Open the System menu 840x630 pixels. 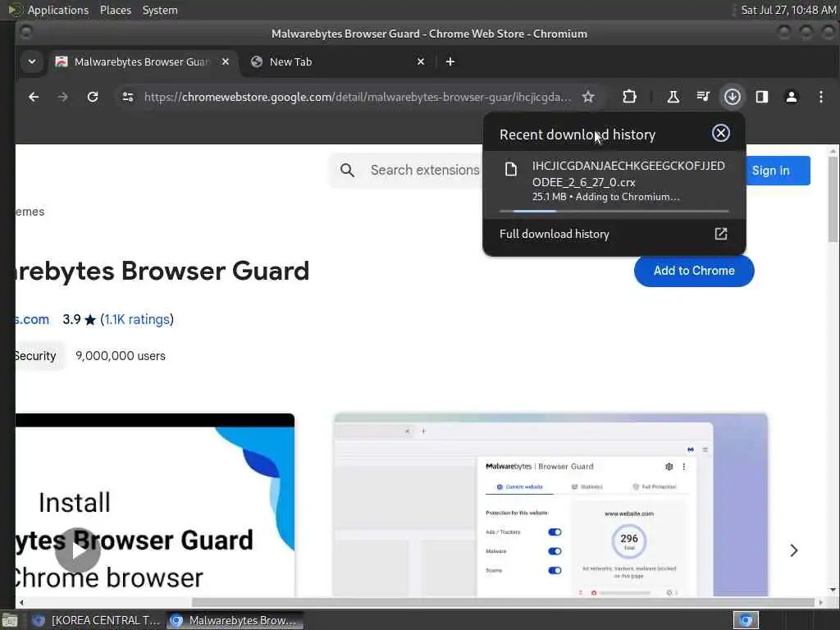(x=160, y=10)
